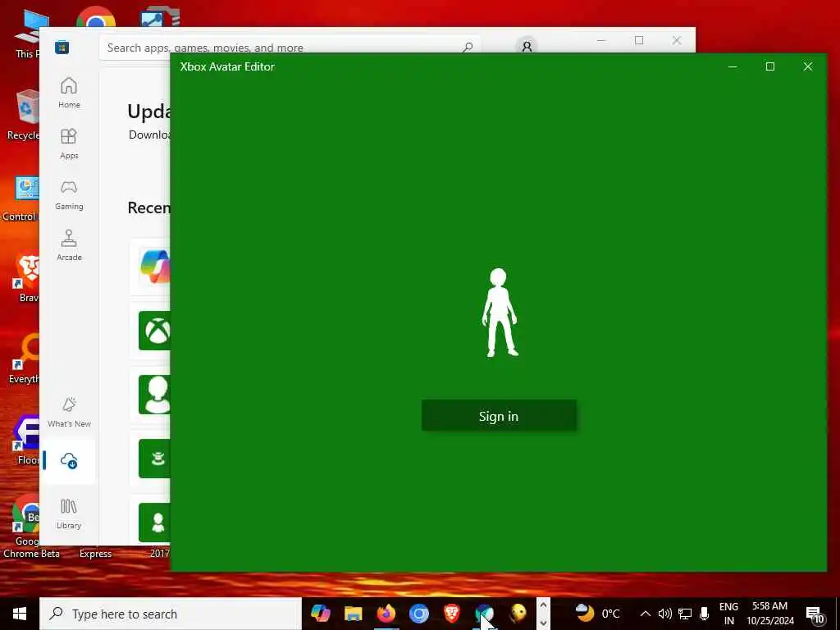Select the This PC desktop icon
Screen dimensions: 840x630
click(27, 34)
